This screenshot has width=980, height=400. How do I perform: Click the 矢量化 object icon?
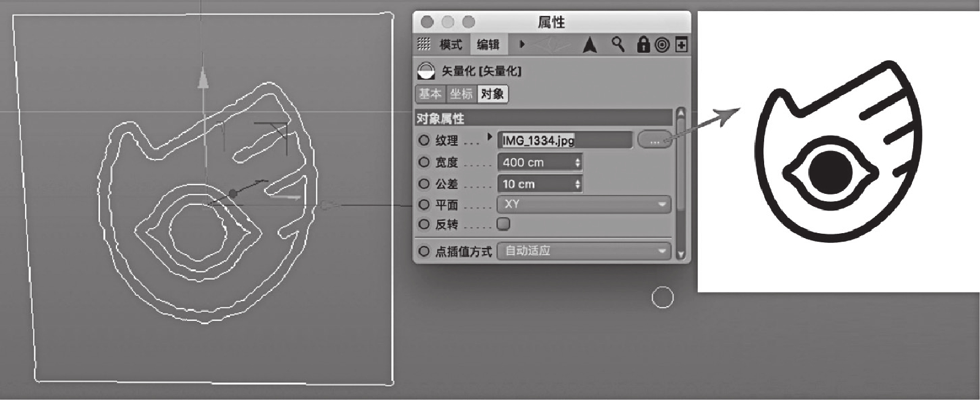click(x=426, y=71)
